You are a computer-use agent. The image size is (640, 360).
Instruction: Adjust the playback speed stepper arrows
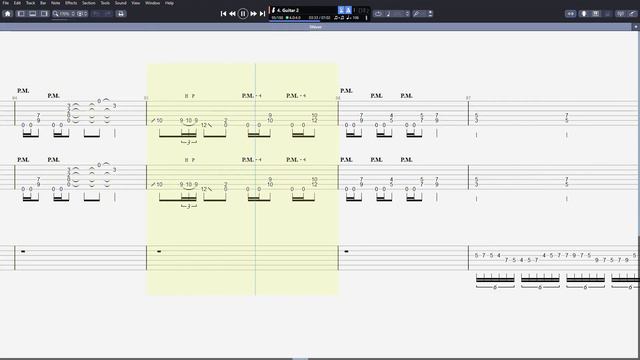coord(407,13)
